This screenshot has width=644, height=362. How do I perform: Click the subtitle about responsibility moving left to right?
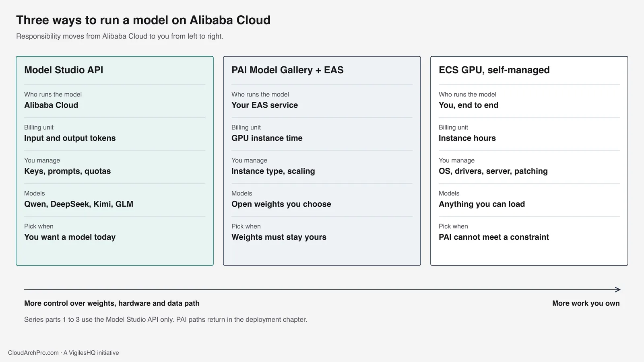click(x=120, y=36)
